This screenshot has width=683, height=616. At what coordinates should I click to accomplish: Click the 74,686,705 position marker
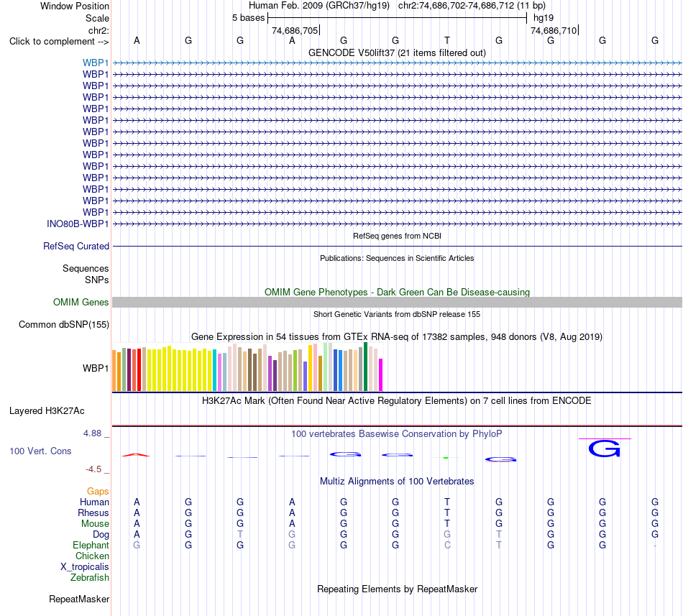[295, 30]
